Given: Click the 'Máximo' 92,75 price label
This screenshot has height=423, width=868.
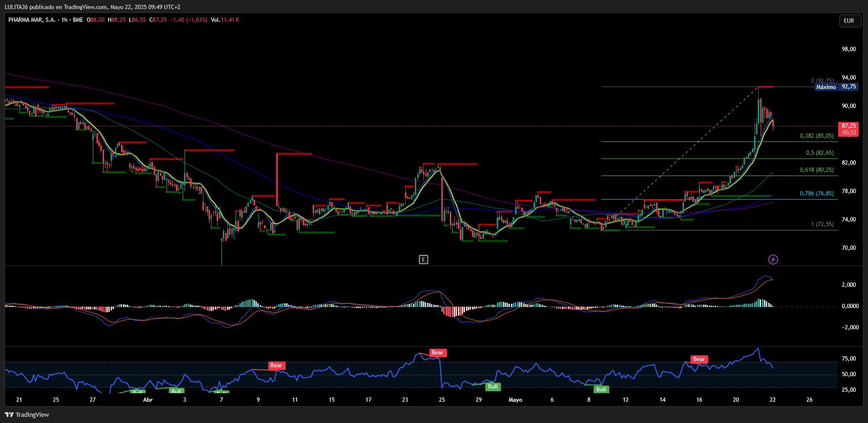Looking at the screenshot, I should [x=836, y=87].
